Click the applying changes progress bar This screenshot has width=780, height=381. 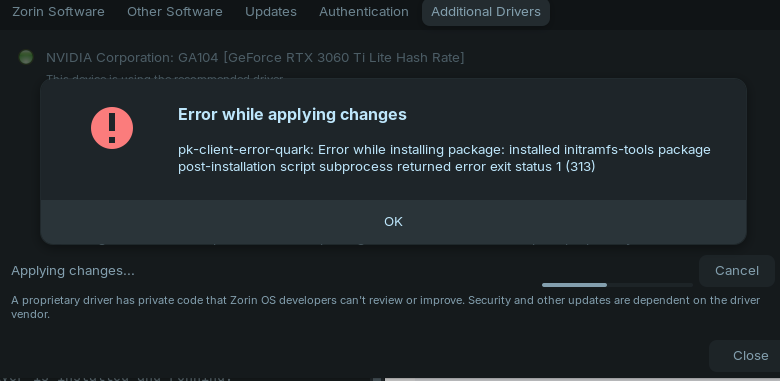coord(617,285)
